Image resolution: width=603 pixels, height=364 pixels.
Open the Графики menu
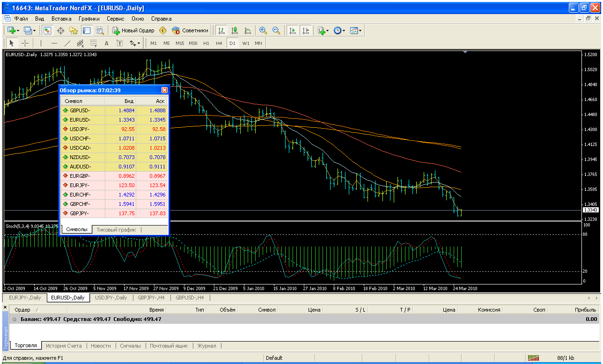89,19
